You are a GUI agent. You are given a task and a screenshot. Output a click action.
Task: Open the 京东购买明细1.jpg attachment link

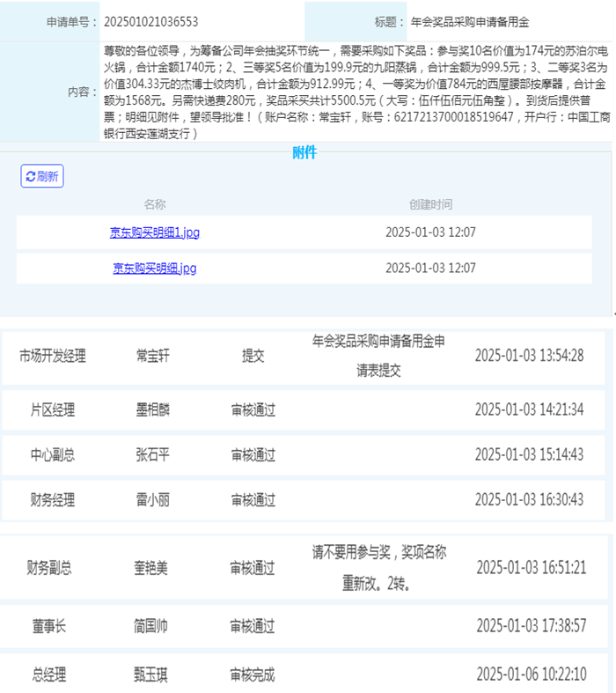154,232
